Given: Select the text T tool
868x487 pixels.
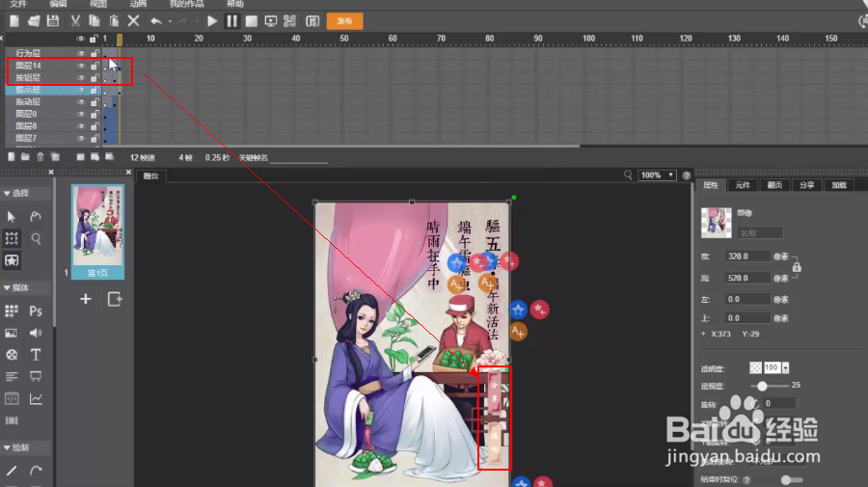Looking at the screenshot, I should (x=36, y=355).
